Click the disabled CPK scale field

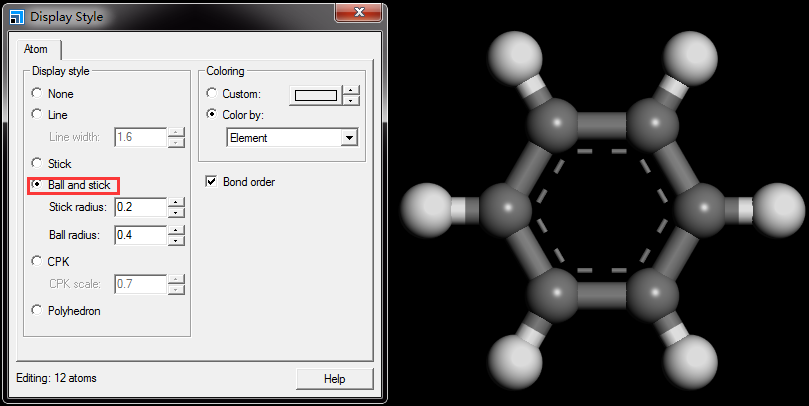(x=141, y=284)
